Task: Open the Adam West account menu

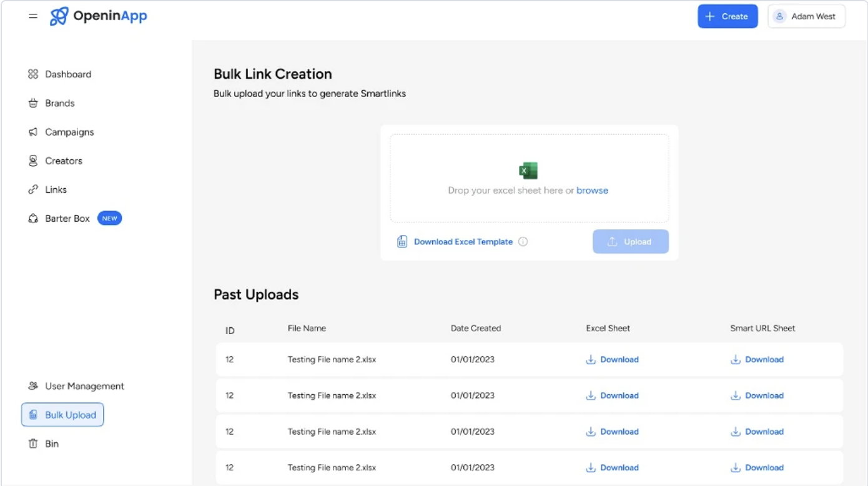Action: (806, 16)
